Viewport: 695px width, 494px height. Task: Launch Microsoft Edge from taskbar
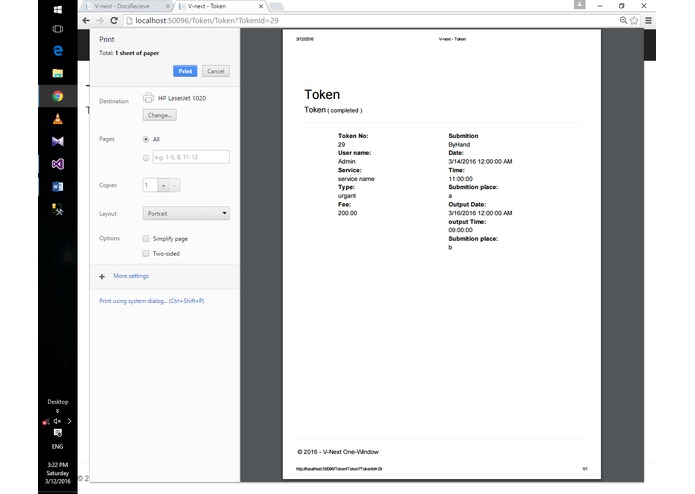coord(58,51)
